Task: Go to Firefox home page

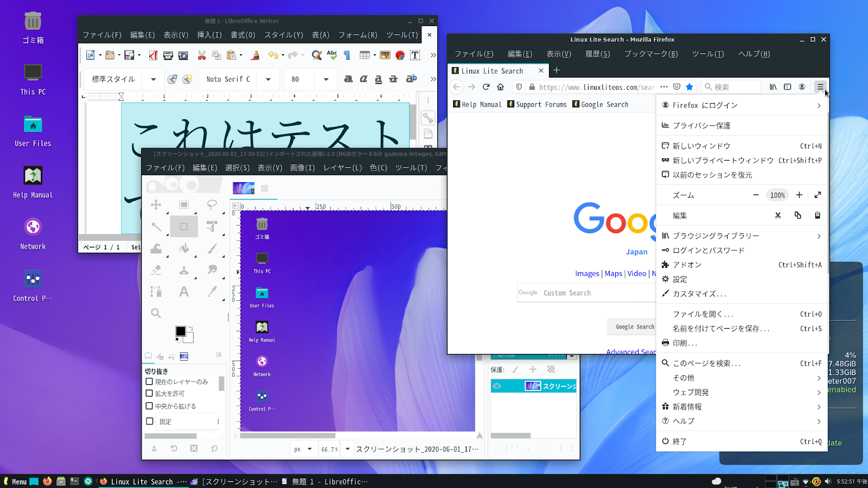Action: tap(501, 87)
